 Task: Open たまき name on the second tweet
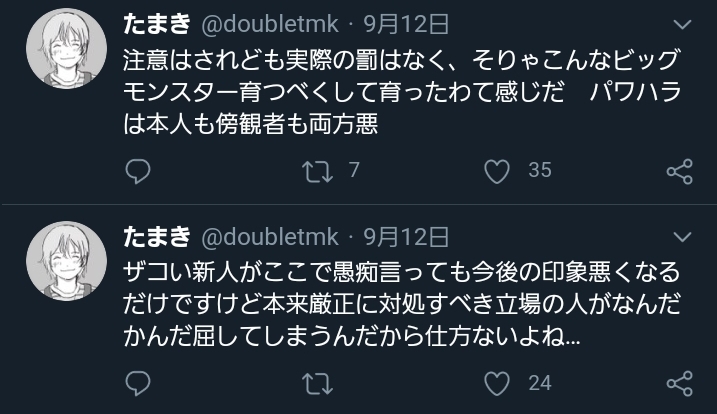(156, 236)
